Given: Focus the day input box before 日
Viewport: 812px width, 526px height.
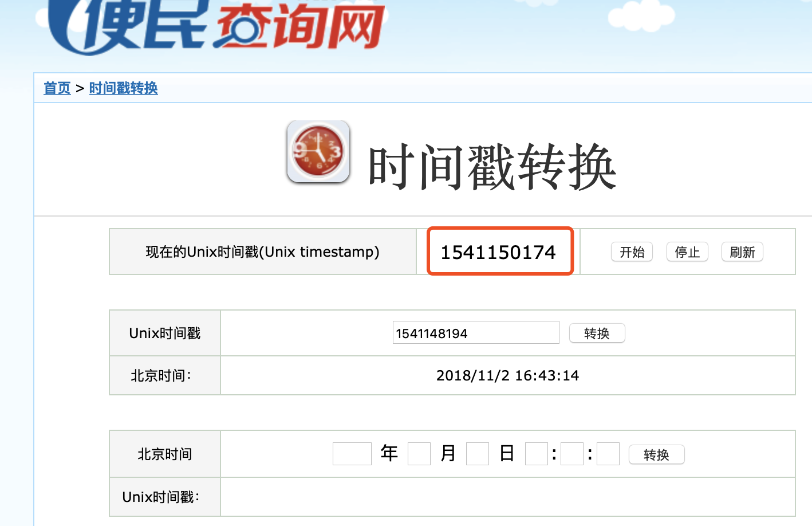Looking at the screenshot, I should click(x=478, y=454).
